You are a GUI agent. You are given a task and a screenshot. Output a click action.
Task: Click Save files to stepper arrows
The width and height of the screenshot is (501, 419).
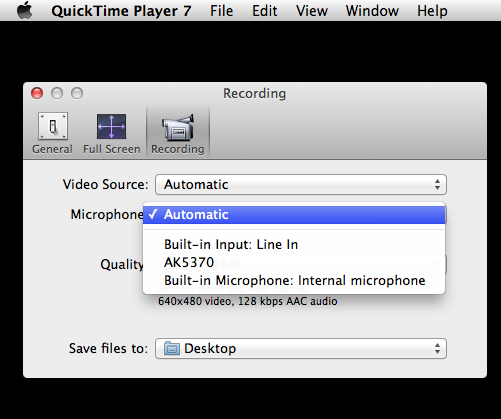(437, 349)
